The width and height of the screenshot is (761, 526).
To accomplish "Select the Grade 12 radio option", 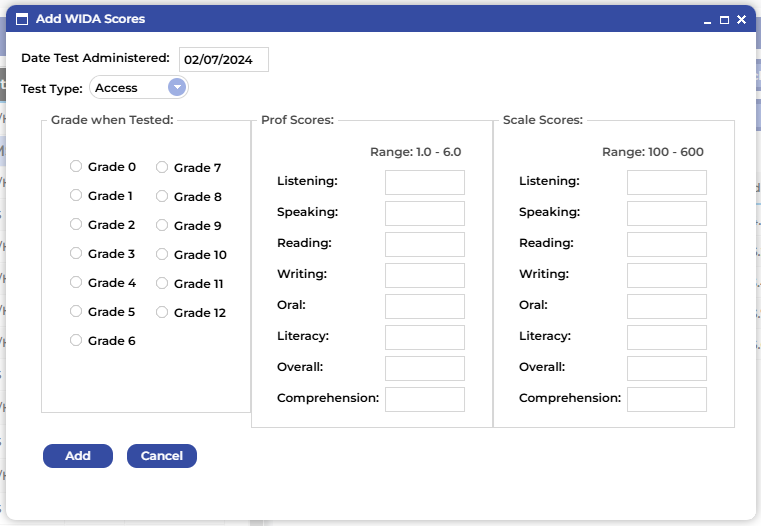I will 162,312.
